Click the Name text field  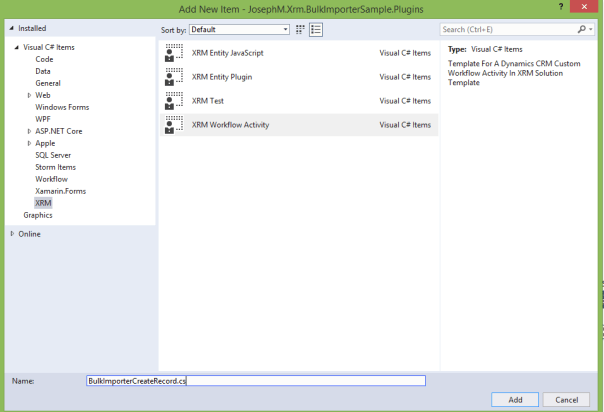coord(256,380)
